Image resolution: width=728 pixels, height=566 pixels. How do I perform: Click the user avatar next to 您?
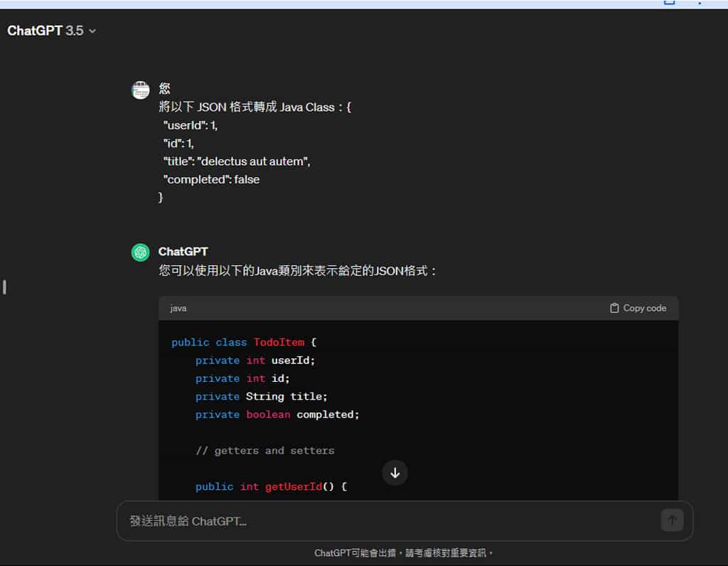140,90
